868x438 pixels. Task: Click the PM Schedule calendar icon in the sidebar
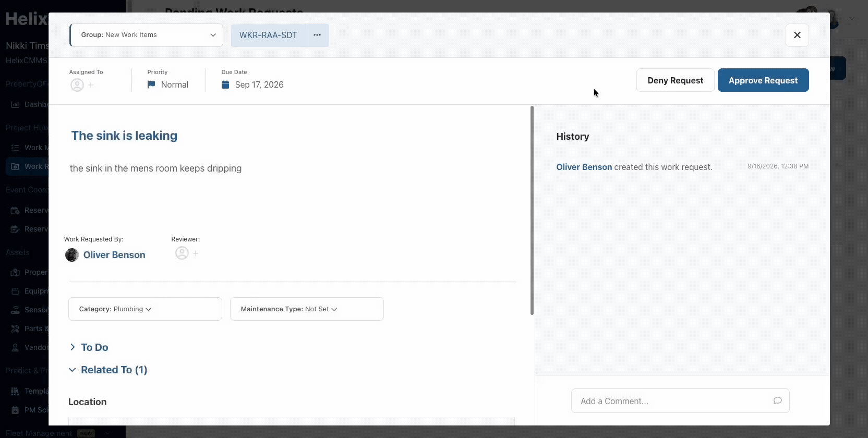pyautogui.click(x=15, y=410)
